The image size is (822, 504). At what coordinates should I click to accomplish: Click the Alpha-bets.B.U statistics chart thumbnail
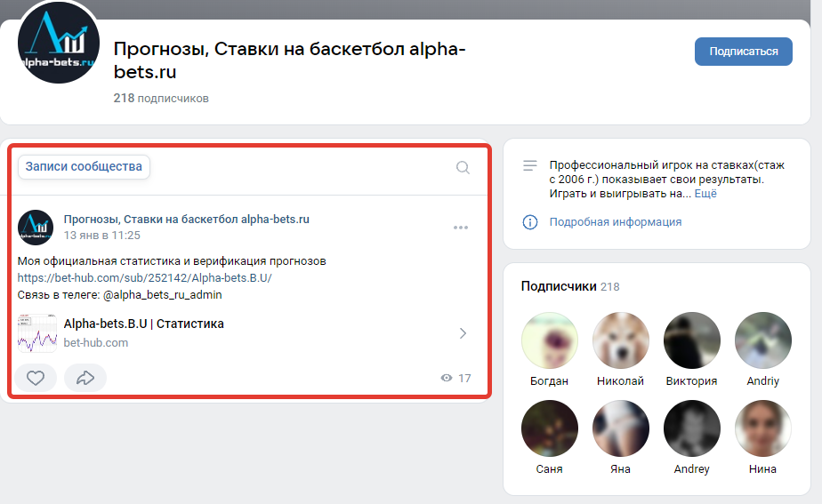pos(37,333)
